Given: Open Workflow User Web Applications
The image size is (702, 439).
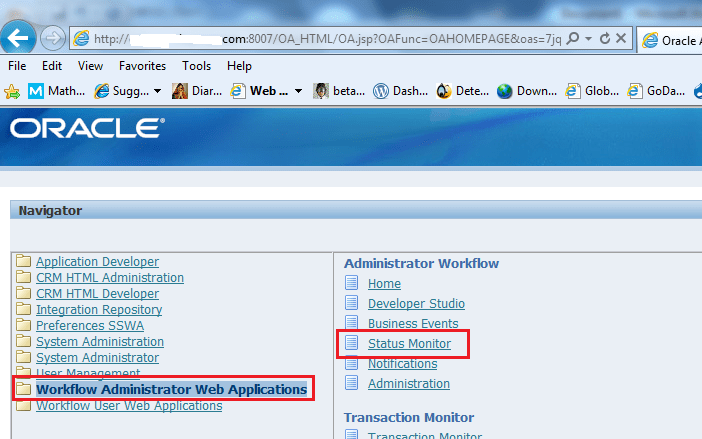Looking at the screenshot, I should [x=129, y=406].
